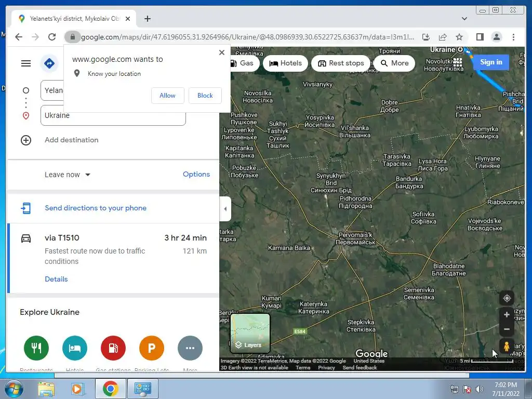Allow location access

(x=168, y=96)
